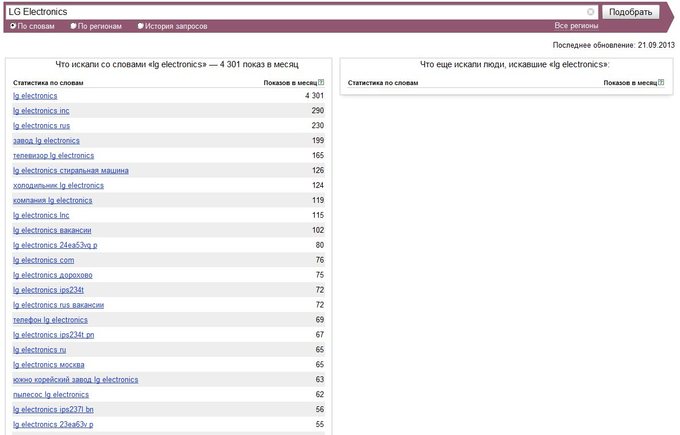
Task: Open the 'lg electronics 23ea63v p' link
Action: click(x=53, y=425)
